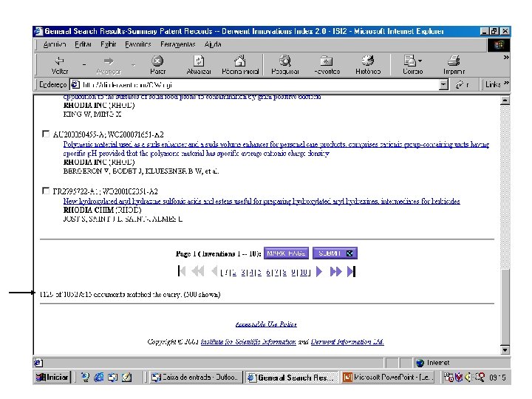This screenshot has width=532, height=399.
Task: Jump to first page navigation icon
Action: coord(182,271)
